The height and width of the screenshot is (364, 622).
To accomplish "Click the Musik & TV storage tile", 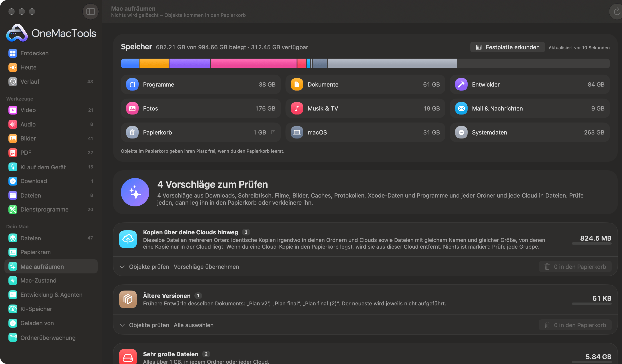I will click(365, 109).
